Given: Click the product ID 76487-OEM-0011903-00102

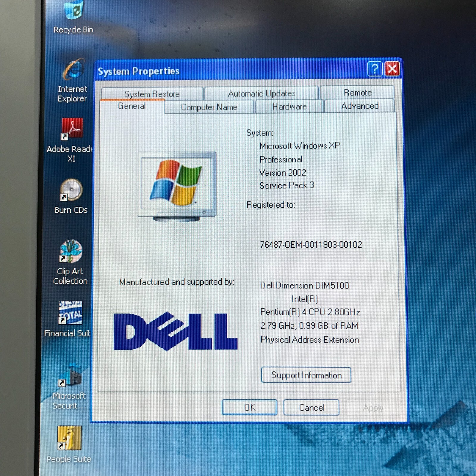Looking at the screenshot, I should click(x=311, y=245).
